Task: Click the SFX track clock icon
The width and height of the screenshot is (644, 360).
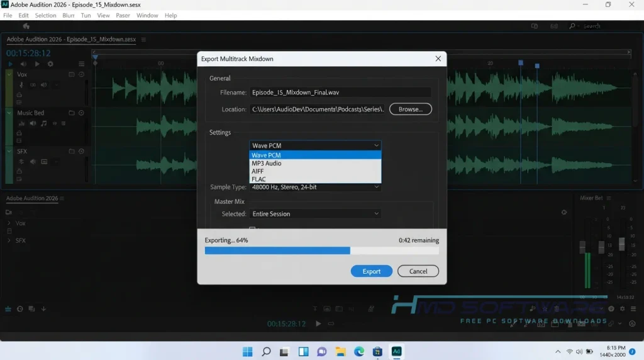Action: click(81, 151)
